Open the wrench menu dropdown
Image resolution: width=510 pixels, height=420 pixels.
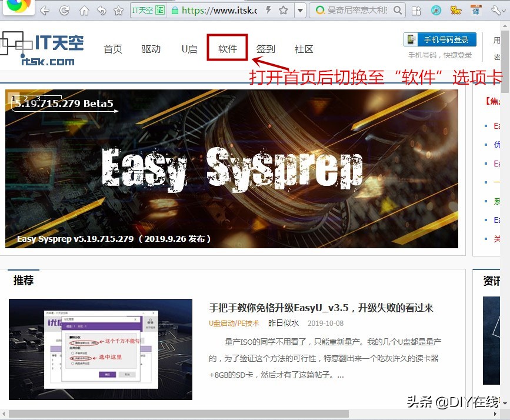497,9
